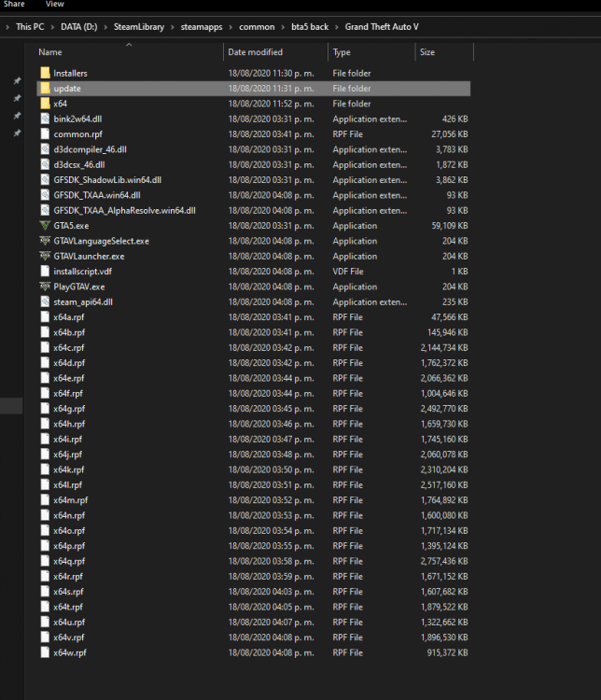
Task: Click the d3dcsx_46.dll file icon
Action: 45,164
